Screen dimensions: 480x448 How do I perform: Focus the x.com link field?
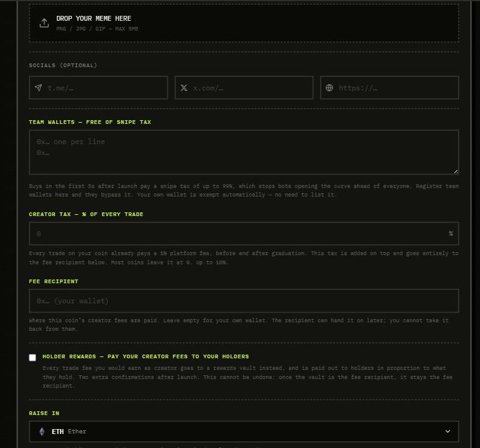coord(244,88)
